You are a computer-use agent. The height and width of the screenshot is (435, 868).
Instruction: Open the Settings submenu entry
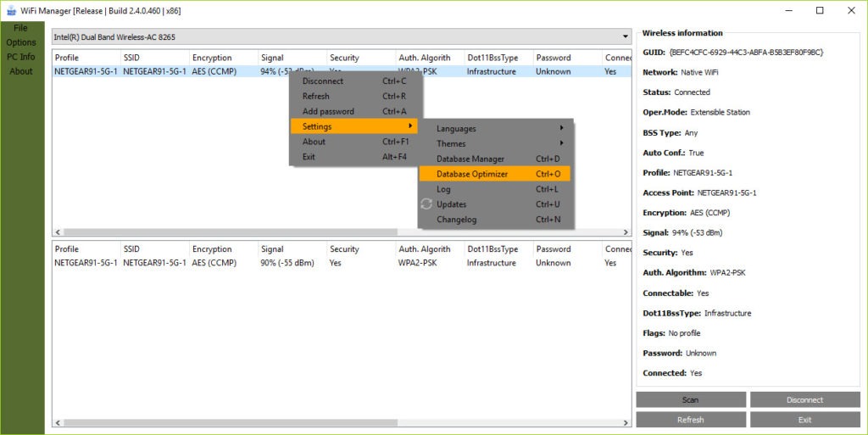coord(354,126)
